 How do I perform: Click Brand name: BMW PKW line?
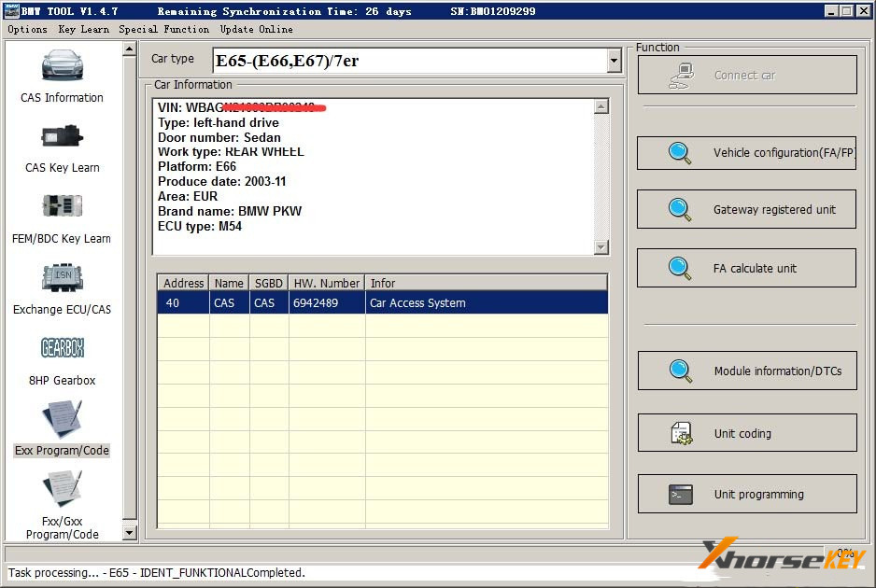click(x=230, y=211)
